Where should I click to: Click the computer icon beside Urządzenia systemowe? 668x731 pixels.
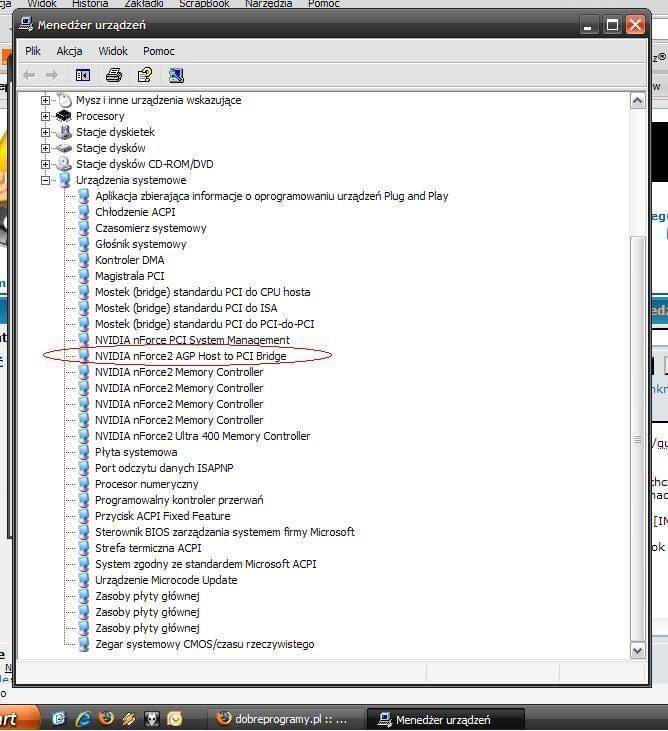point(65,180)
